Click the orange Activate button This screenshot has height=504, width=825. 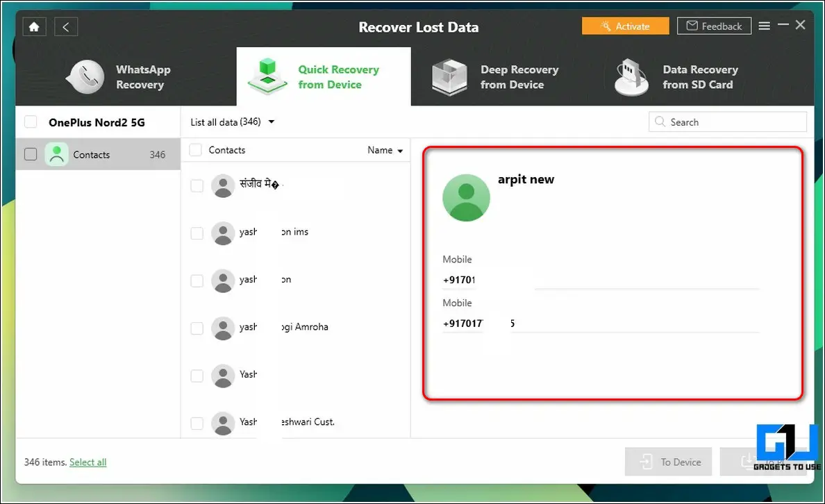coord(625,26)
